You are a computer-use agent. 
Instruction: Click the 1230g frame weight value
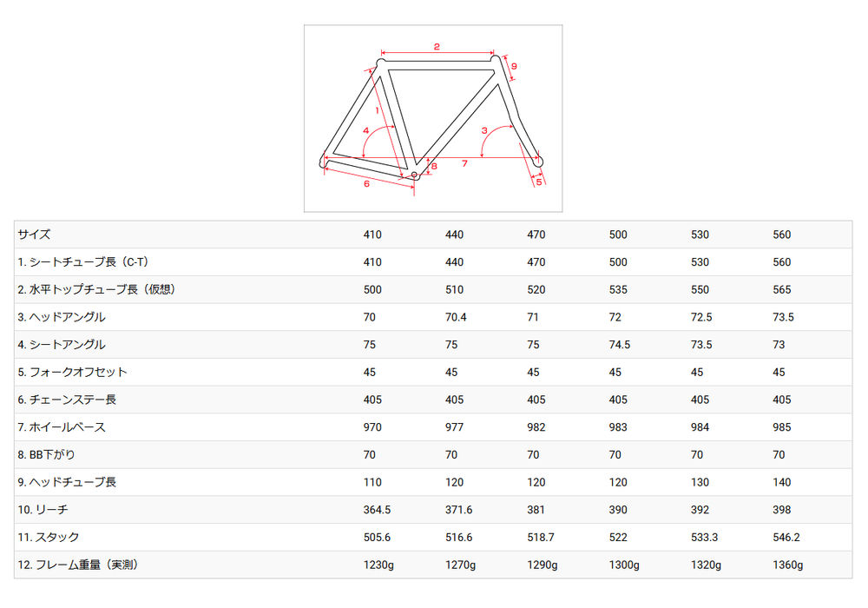coord(378,565)
